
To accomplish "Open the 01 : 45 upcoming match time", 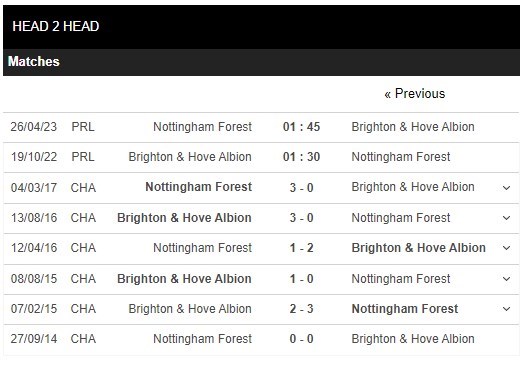I will click(x=301, y=127).
